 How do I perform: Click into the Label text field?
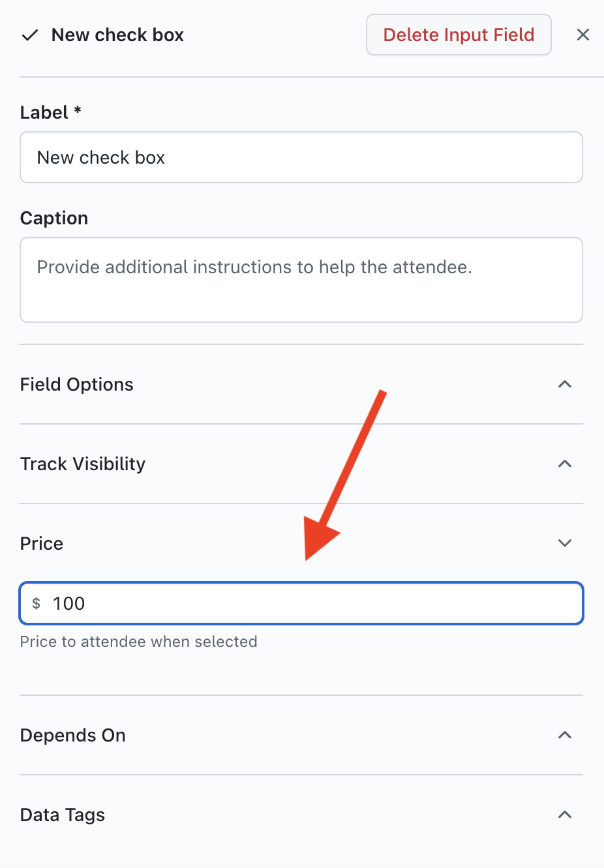tap(301, 158)
